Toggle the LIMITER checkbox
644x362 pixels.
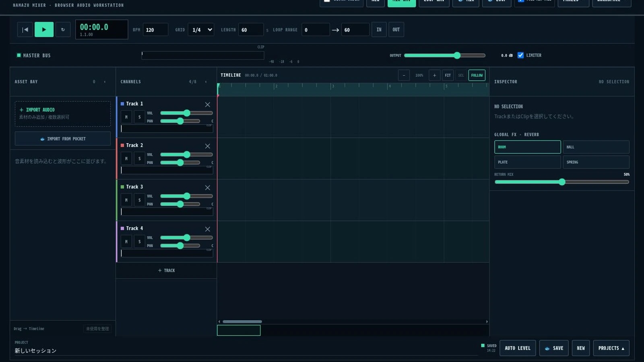[x=520, y=55]
